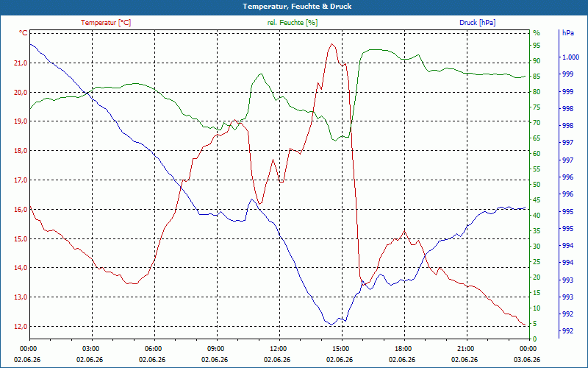Click the green humidity axis value '35'

537,231
